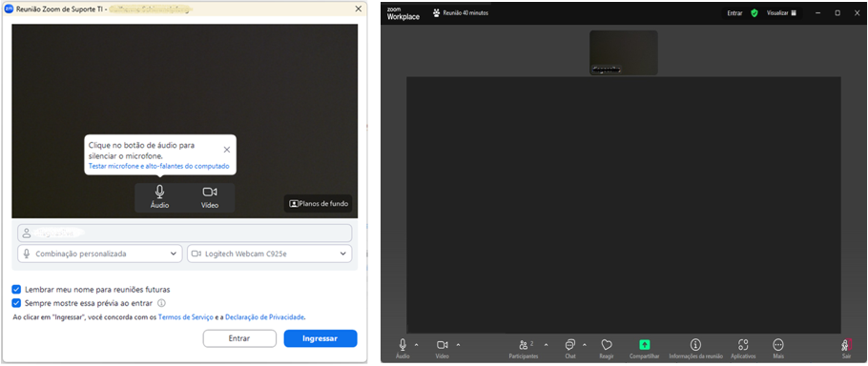Screen dimensions: 868x366
Task: Expand the Chat options arrow
Action: click(585, 344)
